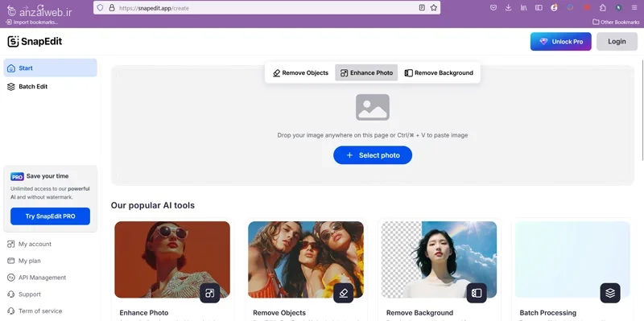Switch to the Enhance Photo tab
The width and height of the screenshot is (644, 321).
tap(366, 72)
